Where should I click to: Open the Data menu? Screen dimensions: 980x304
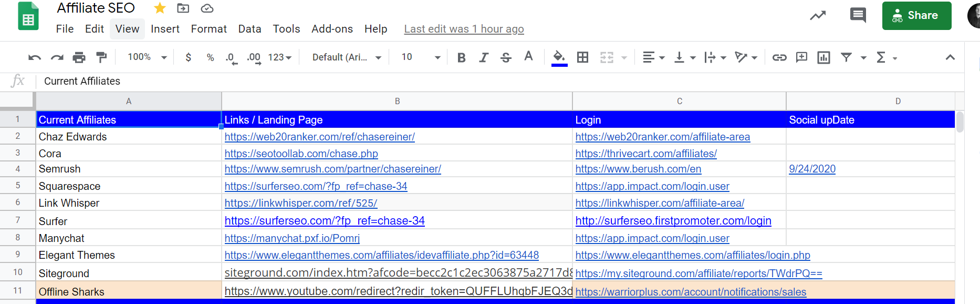pos(249,29)
